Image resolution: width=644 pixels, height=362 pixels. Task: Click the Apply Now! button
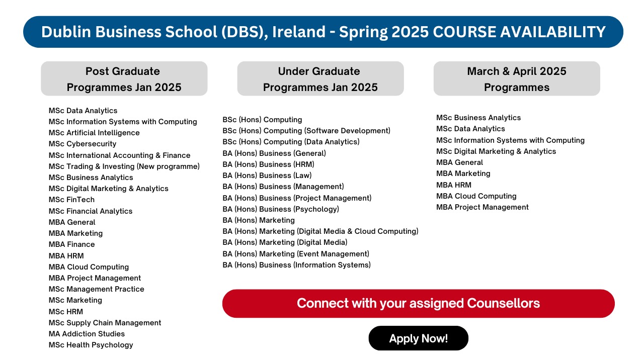419,338
